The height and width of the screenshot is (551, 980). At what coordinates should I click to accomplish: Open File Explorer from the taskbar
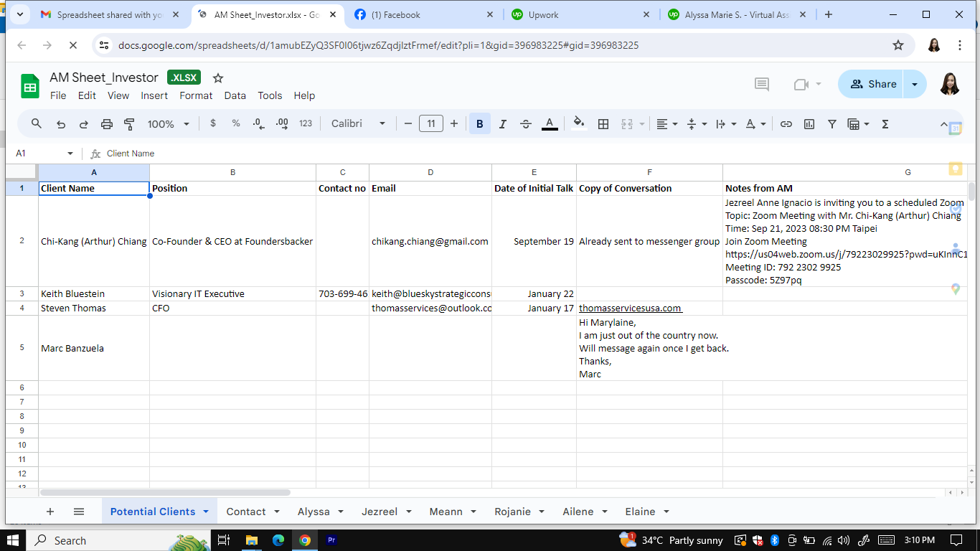[251, 540]
